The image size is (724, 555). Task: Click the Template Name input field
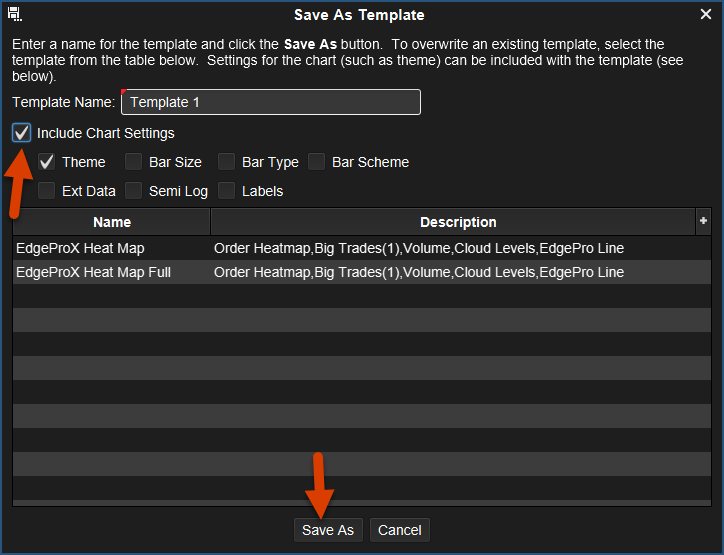pyautogui.click(x=270, y=102)
